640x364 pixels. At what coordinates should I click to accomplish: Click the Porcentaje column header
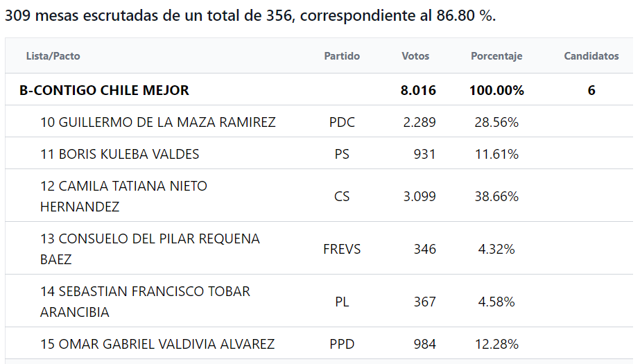coord(496,56)
